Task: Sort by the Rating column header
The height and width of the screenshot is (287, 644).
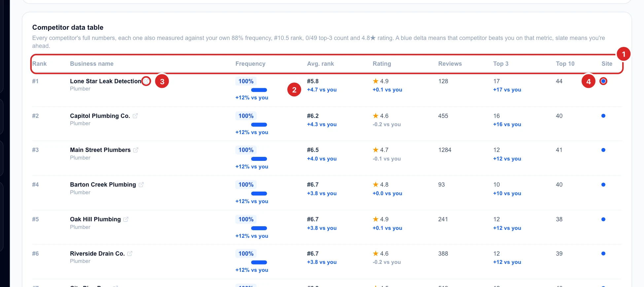Action: [382, 64]
